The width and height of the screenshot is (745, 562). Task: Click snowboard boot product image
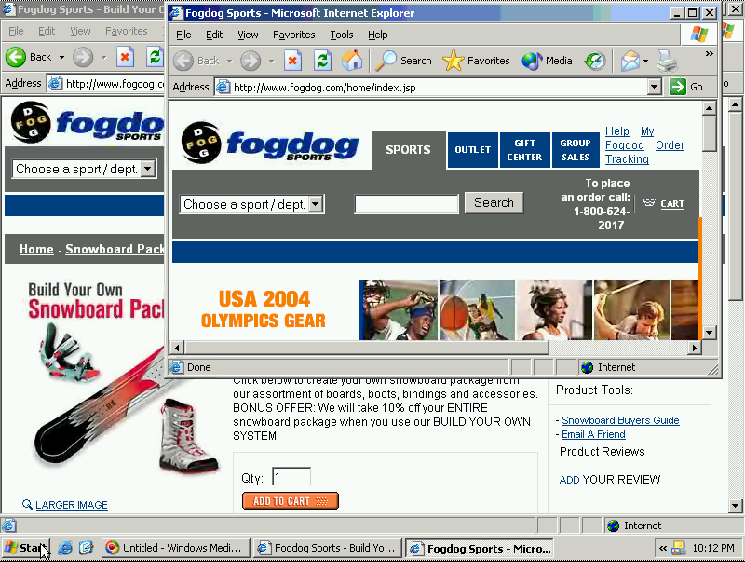coord(188,436)
